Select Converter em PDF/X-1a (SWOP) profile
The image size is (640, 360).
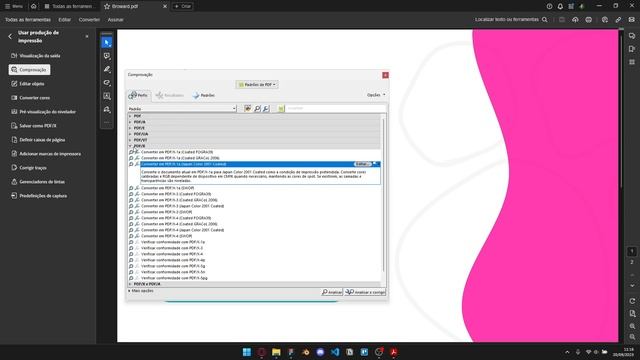tap(167, 188)
